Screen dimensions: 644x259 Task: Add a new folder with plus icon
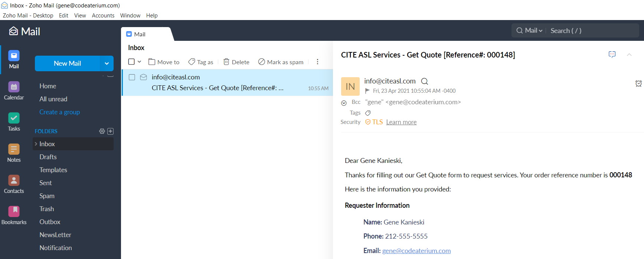click(x=111, y=131)
